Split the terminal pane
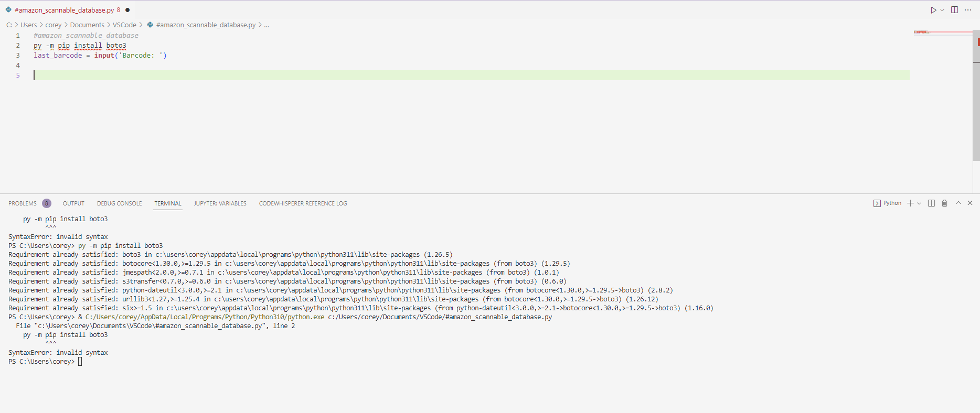 [x=932, y=203]
